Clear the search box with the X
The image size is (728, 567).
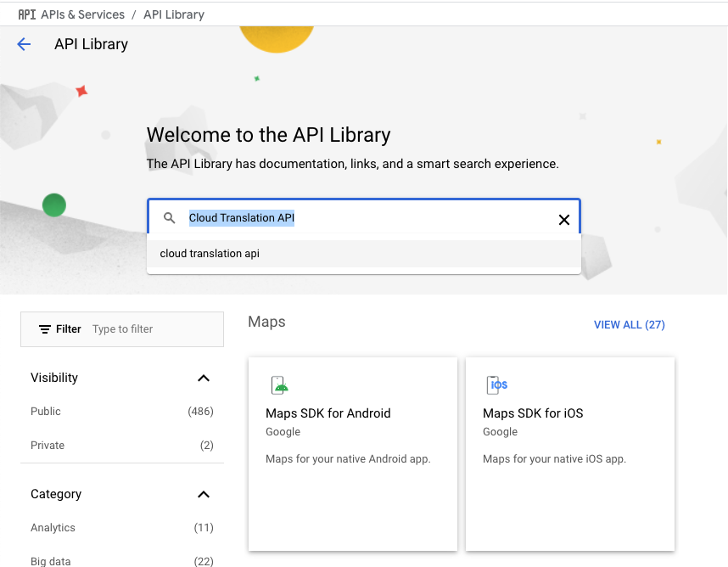pyautogui.click(x=563, y=220)
